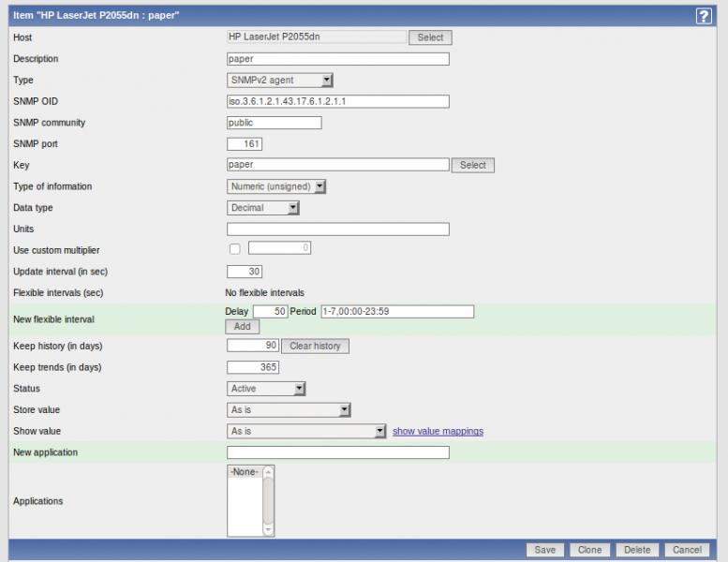Screen dimensions: 728x562
Task: Focus the Units text field
Action: (338, 229)
